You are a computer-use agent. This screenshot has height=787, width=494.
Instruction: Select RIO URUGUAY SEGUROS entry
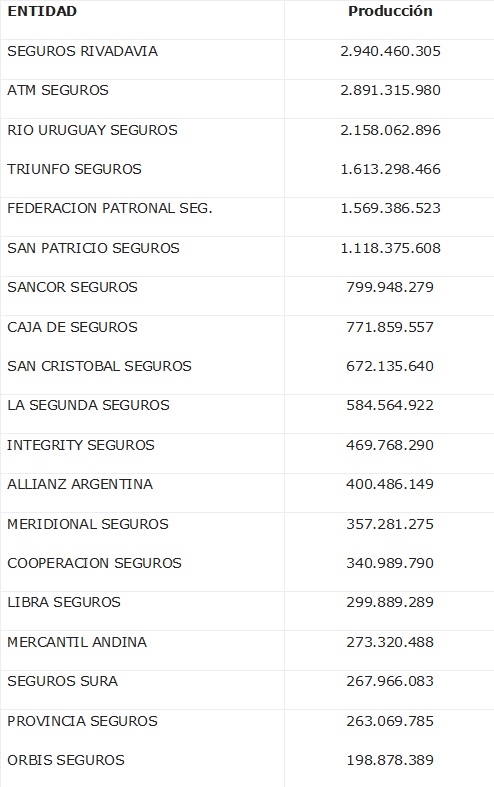(x=92, y=130)
